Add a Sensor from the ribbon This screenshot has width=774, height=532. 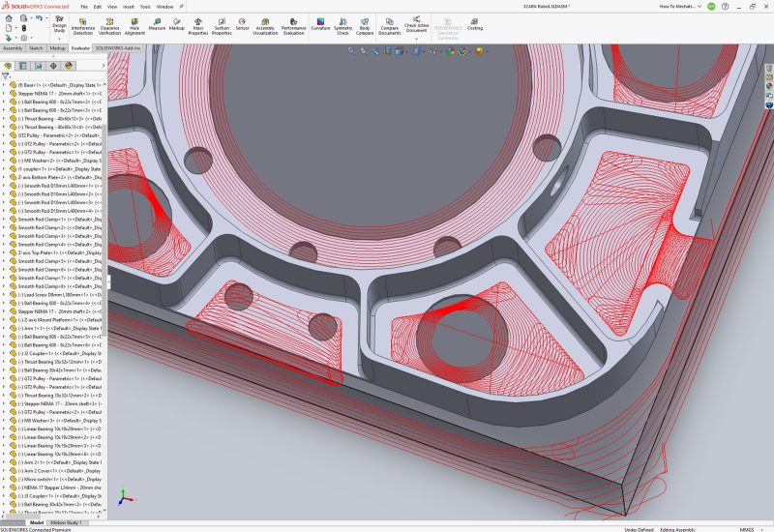(242, 24)
